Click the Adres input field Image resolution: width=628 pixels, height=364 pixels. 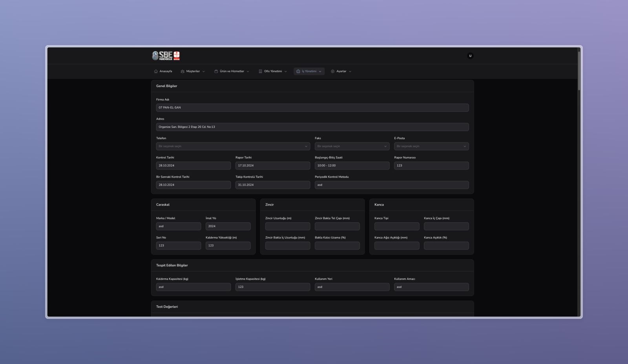click(312, 127)
